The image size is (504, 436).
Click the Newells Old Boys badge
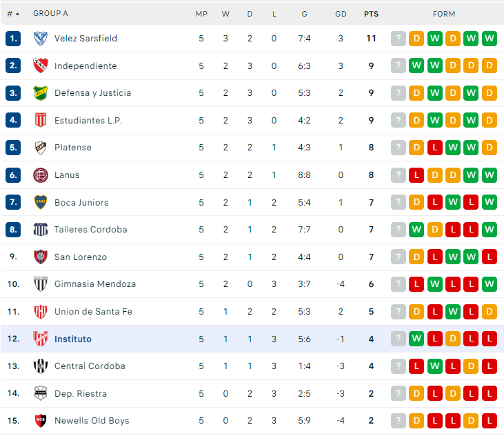click(40, 421)
